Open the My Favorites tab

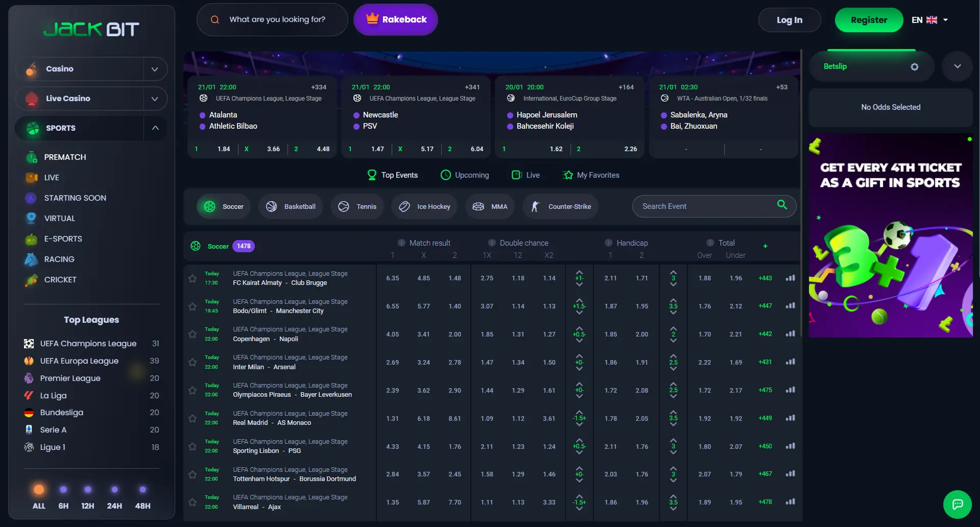pyautogui.click(x=591, y=175)
